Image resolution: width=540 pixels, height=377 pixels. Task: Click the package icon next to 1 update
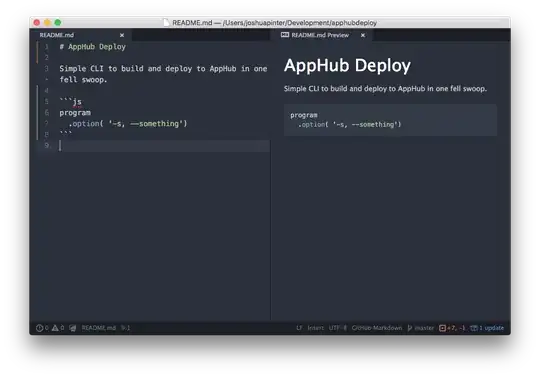[x=474, y=328]
